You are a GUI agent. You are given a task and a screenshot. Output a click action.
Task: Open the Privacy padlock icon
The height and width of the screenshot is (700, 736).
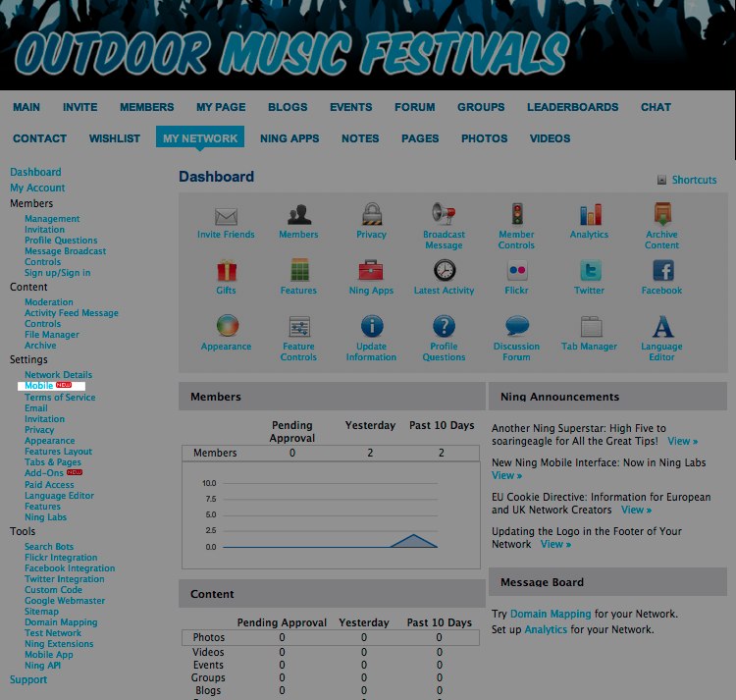(x=371, y=214)
